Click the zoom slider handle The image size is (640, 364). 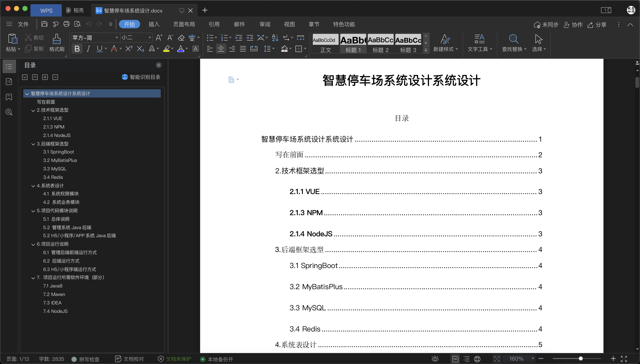581,359
